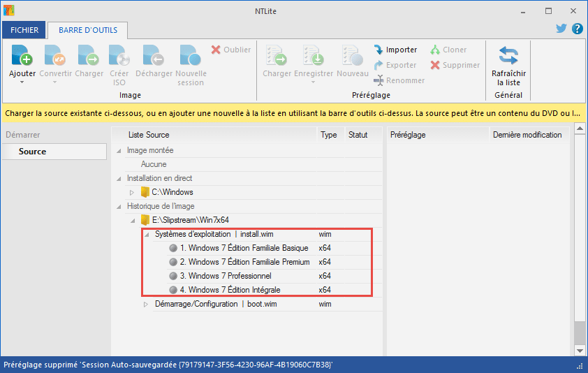Click the status bar Préréglage supprimé message
588x373 pixels.
coord(168,365)
